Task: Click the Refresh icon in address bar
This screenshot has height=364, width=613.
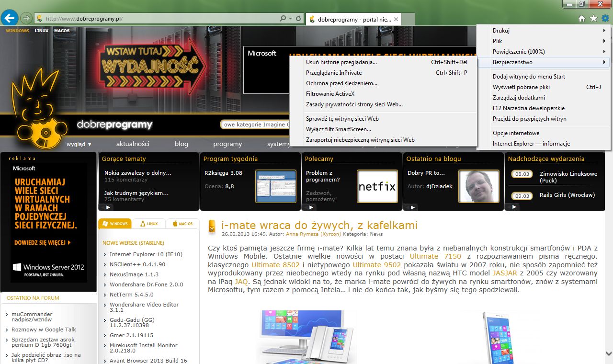Action: (x=299, y=19)
